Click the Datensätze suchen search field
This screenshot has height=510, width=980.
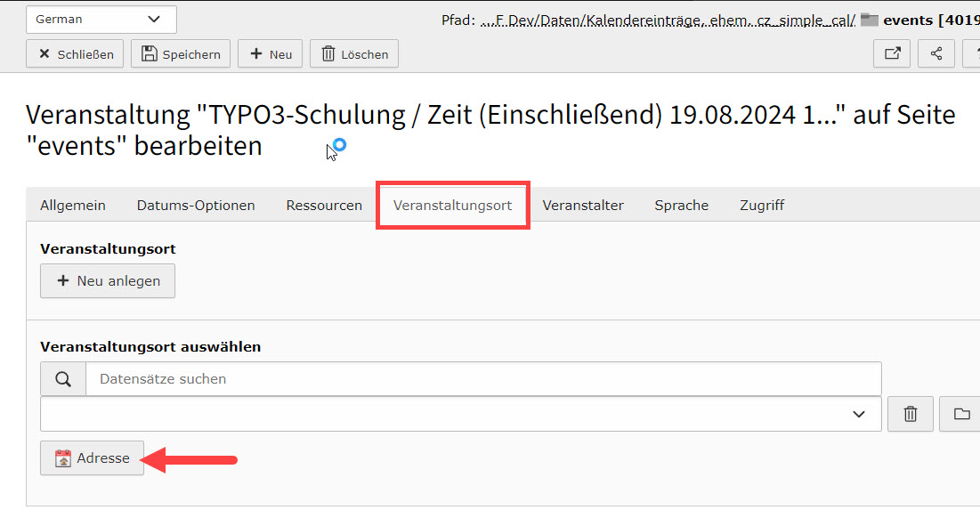pos(482,379)
